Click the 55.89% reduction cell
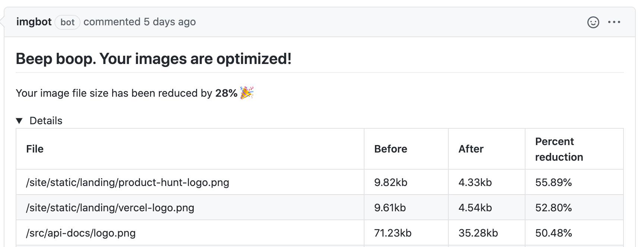The width and height of the screenshot is (644, 247). click(553, 182)
